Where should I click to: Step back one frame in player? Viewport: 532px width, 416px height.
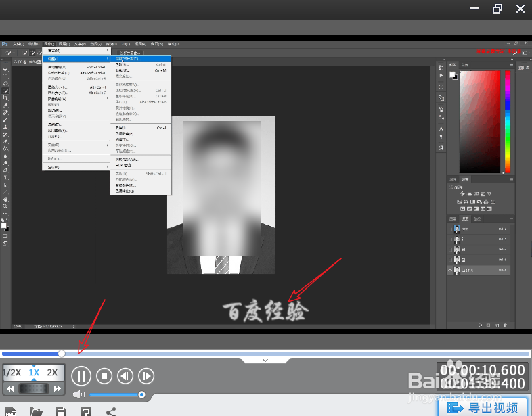pyautogui.click(x=125, y=376)
